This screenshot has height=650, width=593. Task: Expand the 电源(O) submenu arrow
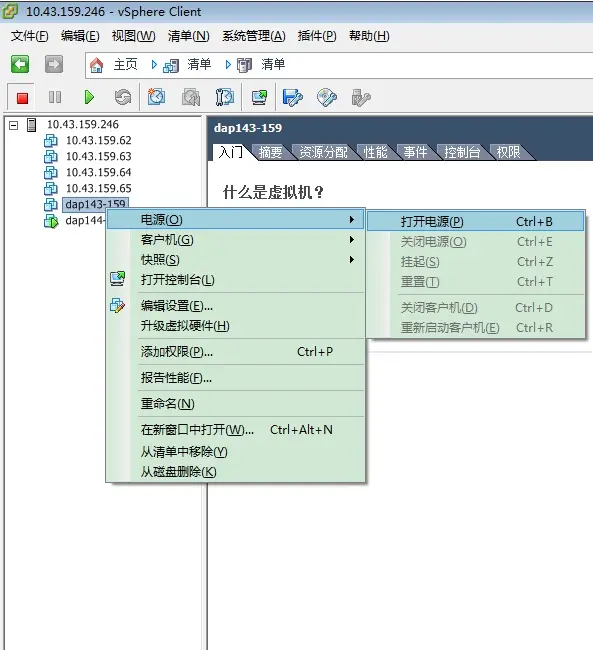[352, 219]
